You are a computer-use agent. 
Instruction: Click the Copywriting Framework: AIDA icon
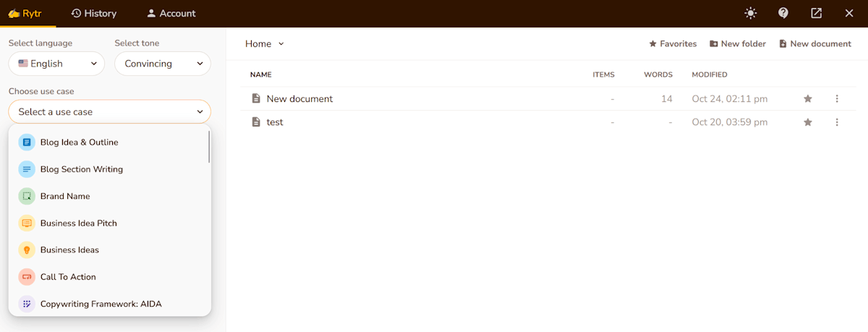tap(27, 304)
